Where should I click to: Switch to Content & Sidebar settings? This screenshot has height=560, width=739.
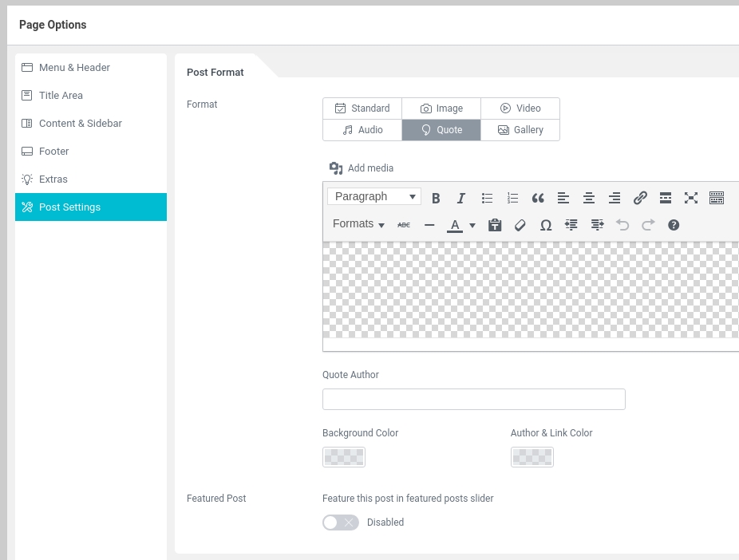(80, 124)
